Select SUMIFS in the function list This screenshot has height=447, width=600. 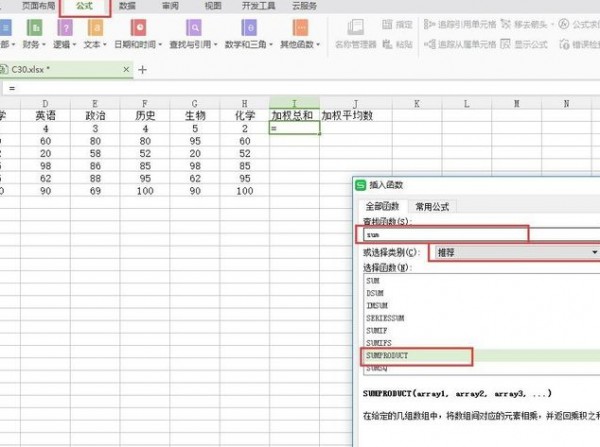[481, 343]
